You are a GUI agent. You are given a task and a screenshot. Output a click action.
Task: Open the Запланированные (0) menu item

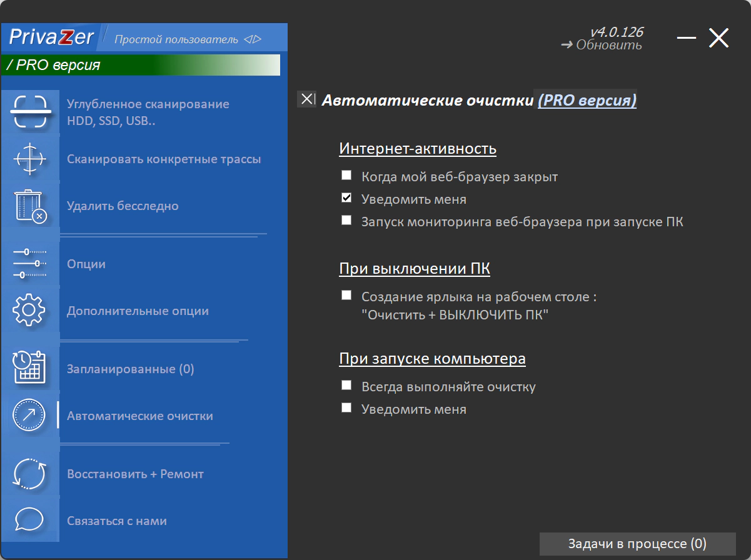pos(130,369)
